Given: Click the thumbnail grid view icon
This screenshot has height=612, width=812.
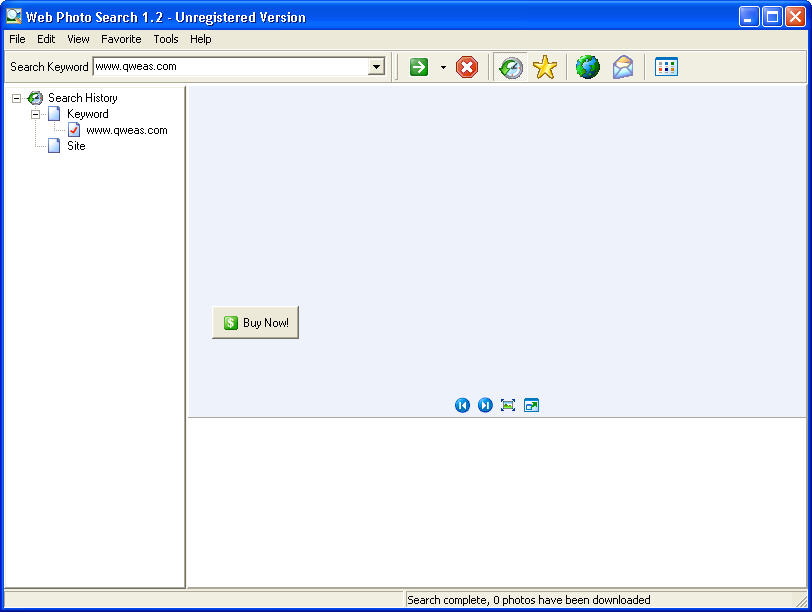Looking at the screenshot, I should pyautogui.click(x=666, y=67).
